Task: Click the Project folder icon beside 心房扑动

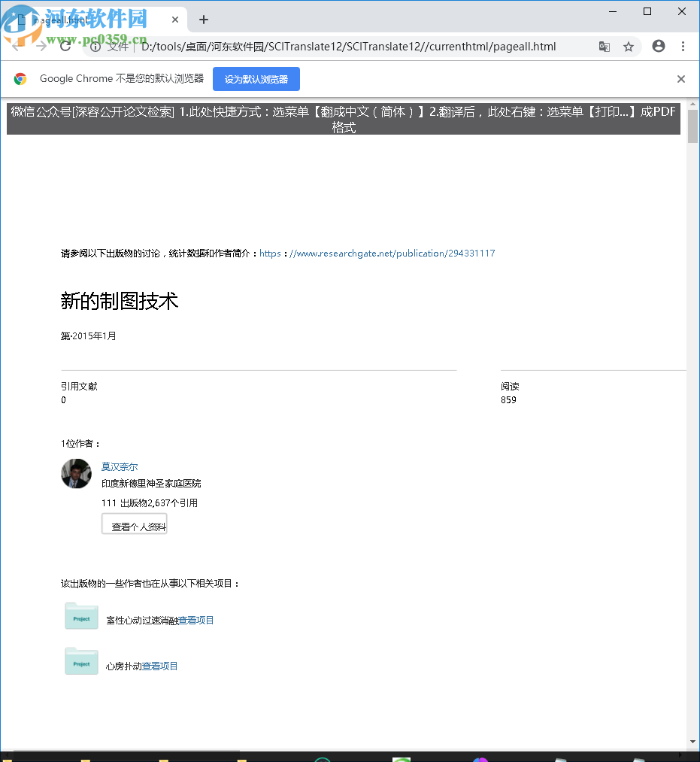Action: [x=80, y=660]
